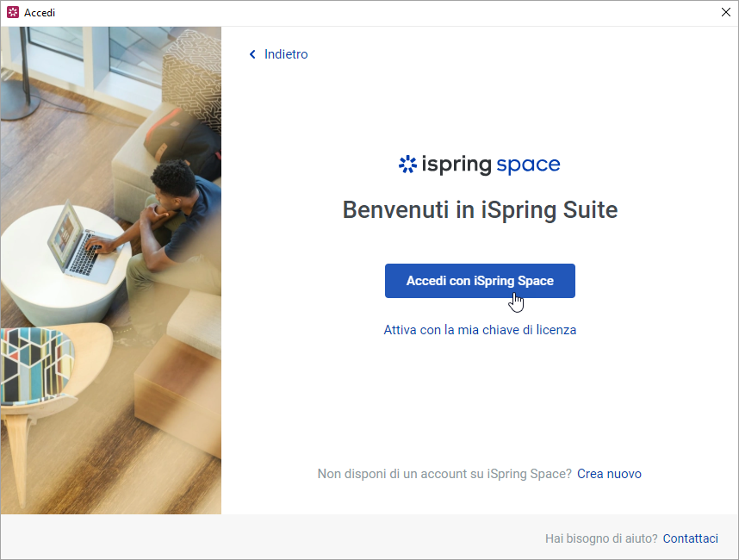The height and width of the screenshot is (560, 739).
Task: Click the Accedi window title text
Action: pyautogui.click(x=40, y=13)
